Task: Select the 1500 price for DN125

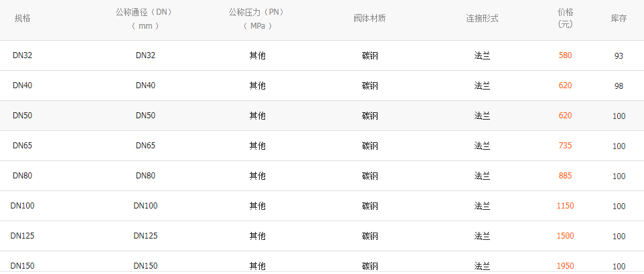Action: pyautogui.click(x=565, y=236)
